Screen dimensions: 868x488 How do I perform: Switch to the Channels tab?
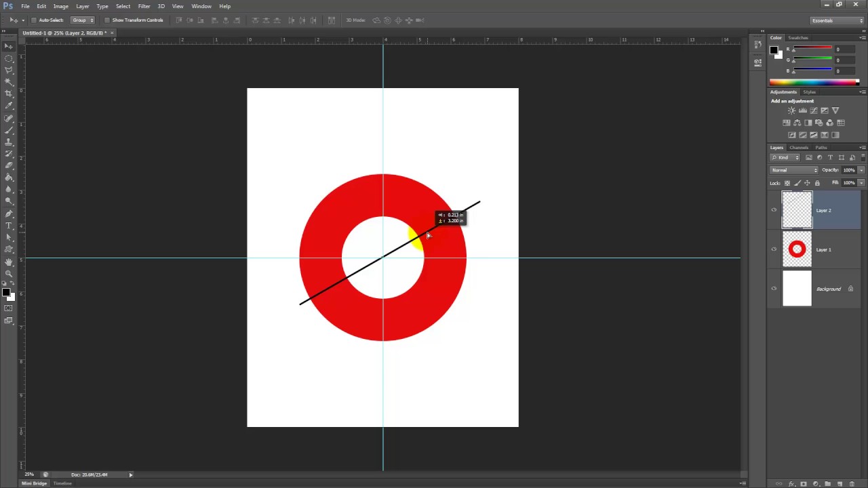799,148
